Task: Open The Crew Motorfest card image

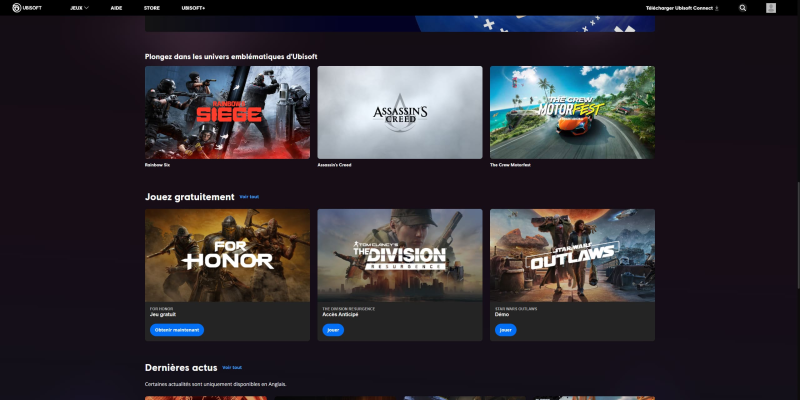Action: [572, 112]
